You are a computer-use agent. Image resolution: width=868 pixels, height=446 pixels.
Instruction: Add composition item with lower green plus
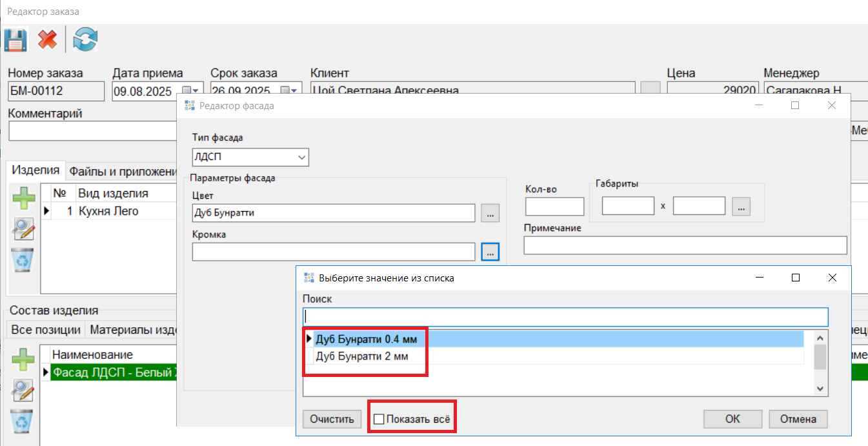[24, 359]
